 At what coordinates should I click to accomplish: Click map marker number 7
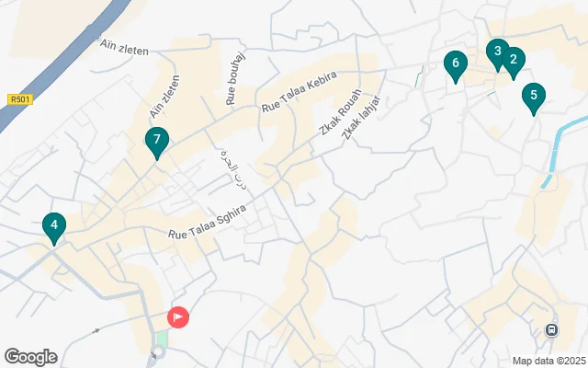(x=157, y=144)
